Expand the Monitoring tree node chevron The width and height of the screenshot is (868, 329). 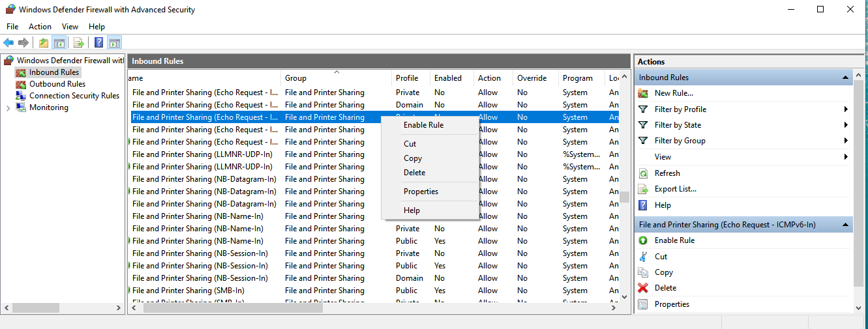(x=8, y=107)
